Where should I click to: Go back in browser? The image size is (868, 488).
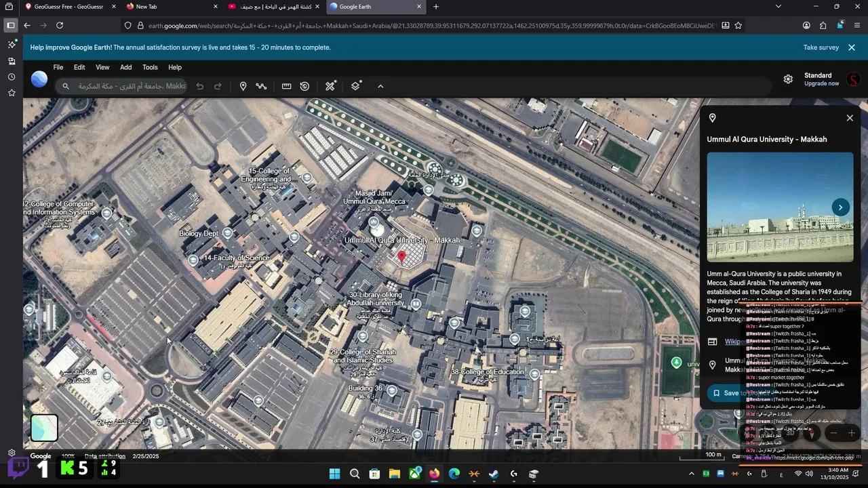point(27,25)
